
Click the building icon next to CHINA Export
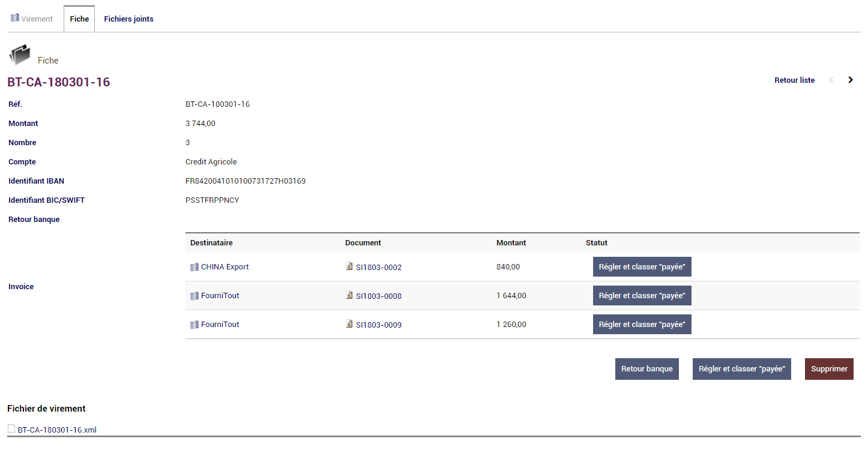(x=194, y=267)
